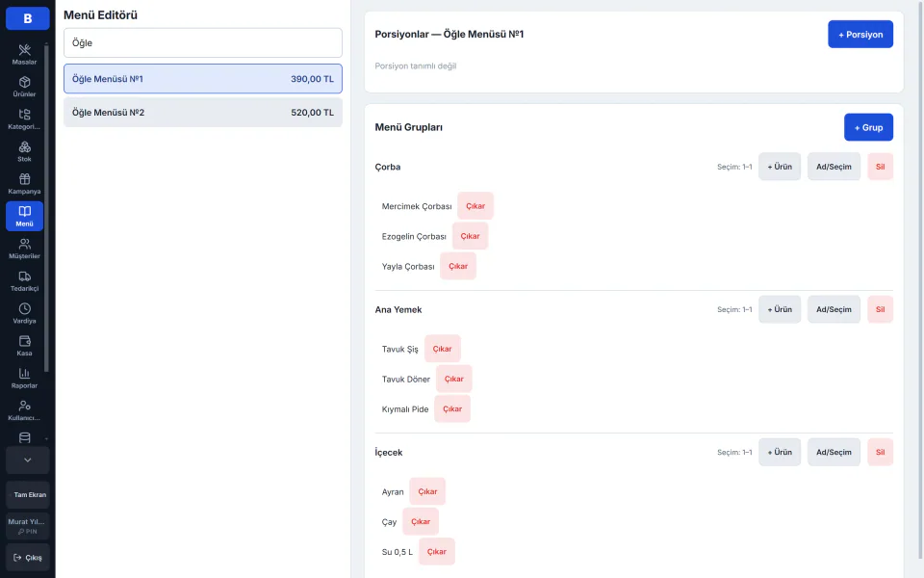Add a new portion with + Porsiyon

(860, 35)
